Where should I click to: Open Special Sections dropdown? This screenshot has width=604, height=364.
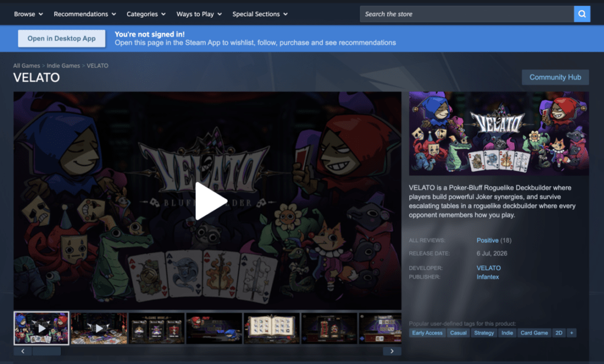pyautogui.click(x=260, y=14)
